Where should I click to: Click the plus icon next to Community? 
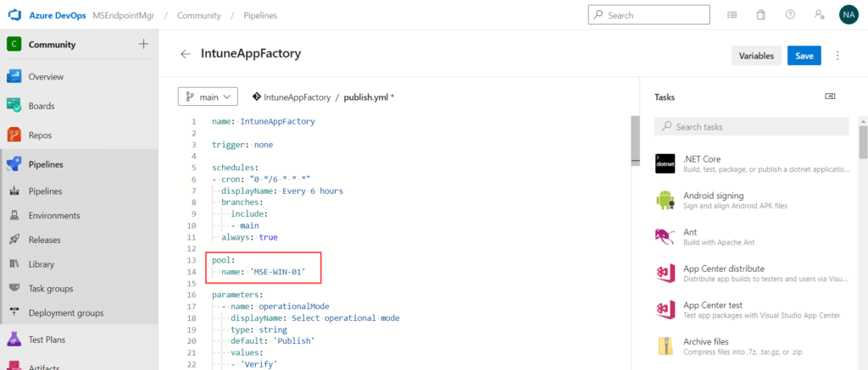click(x=143, y=44)
